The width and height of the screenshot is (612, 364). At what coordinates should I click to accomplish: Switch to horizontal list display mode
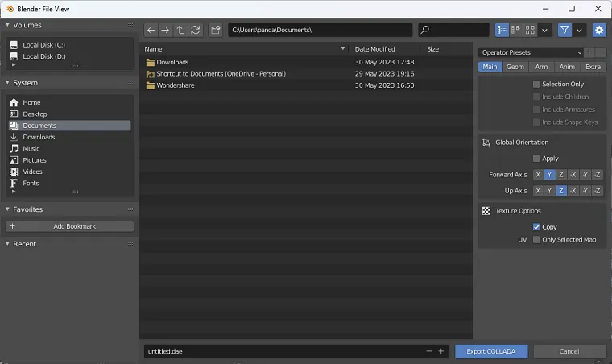coord(515,30)
